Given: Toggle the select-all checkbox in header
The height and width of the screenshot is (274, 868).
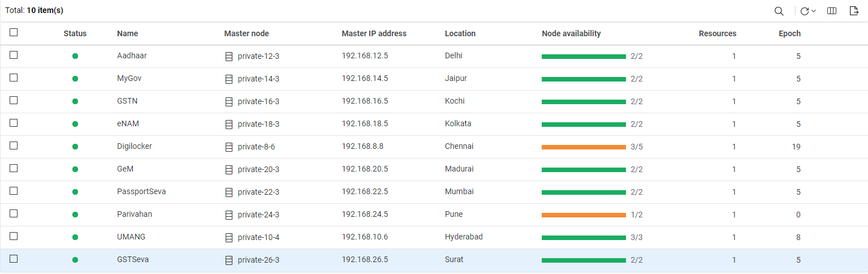Looking at the screenshot, I should coord(14,33).
